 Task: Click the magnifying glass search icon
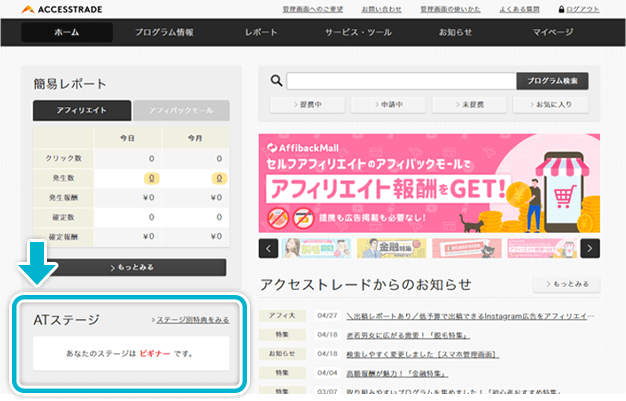276,80
